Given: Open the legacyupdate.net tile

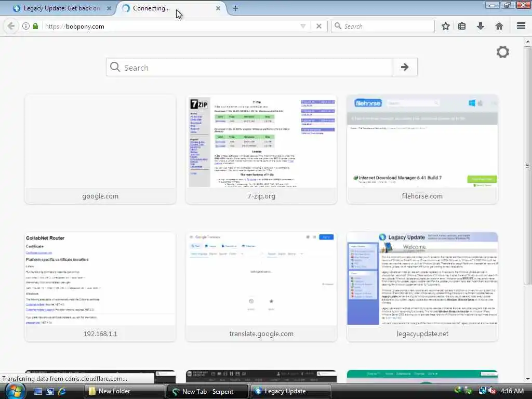Looking at the screenshot, I should pos(422,287).
